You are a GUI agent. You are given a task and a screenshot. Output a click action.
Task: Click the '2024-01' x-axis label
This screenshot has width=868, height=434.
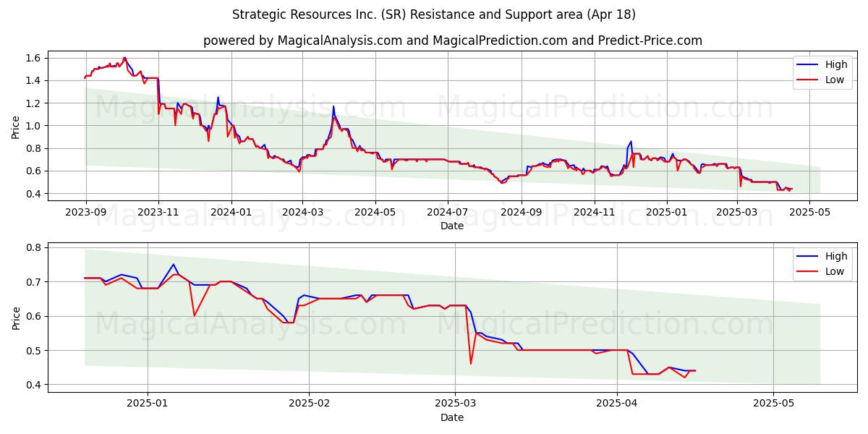click(x=231, y=213)
